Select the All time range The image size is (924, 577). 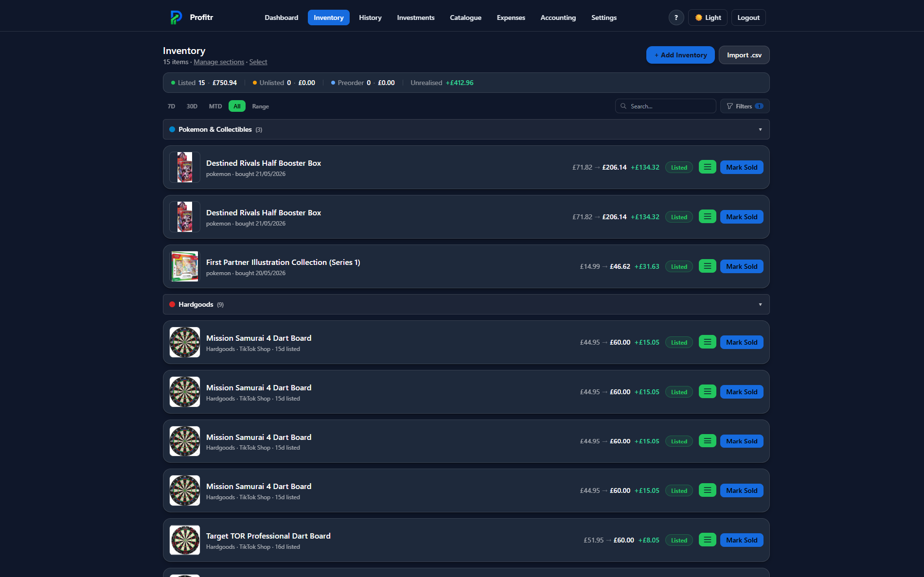[x=237, y=106]
